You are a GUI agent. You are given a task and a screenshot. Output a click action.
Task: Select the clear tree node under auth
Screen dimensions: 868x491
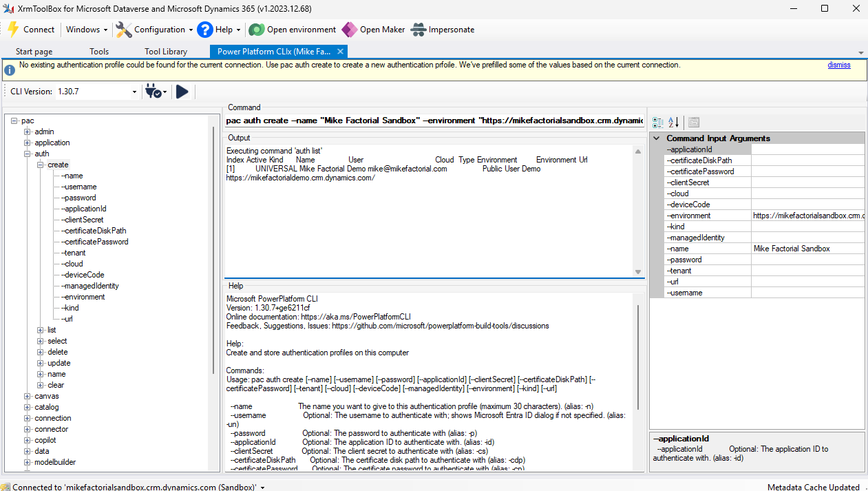(56, 385)
